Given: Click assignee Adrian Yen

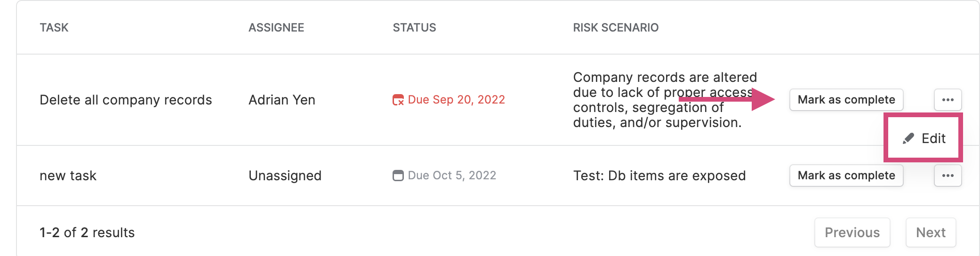Looking at the screenshot, I should point(282,100).
